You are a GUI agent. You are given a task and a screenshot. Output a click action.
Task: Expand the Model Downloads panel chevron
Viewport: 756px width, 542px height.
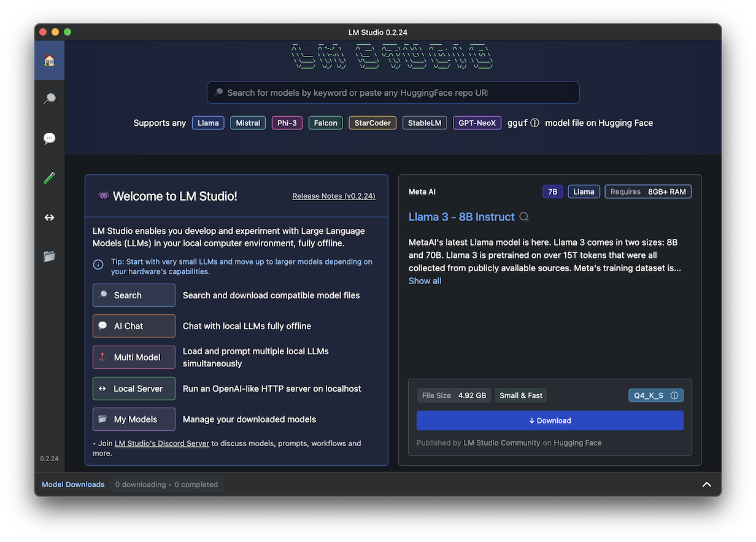pyautogui.click(x=707, y=484)
